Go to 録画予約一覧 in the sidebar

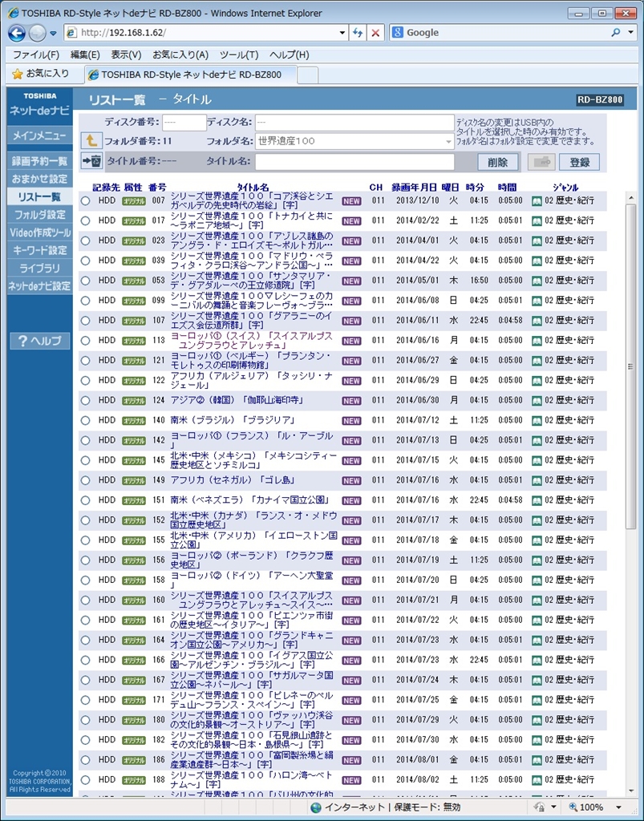click(40, 161)
